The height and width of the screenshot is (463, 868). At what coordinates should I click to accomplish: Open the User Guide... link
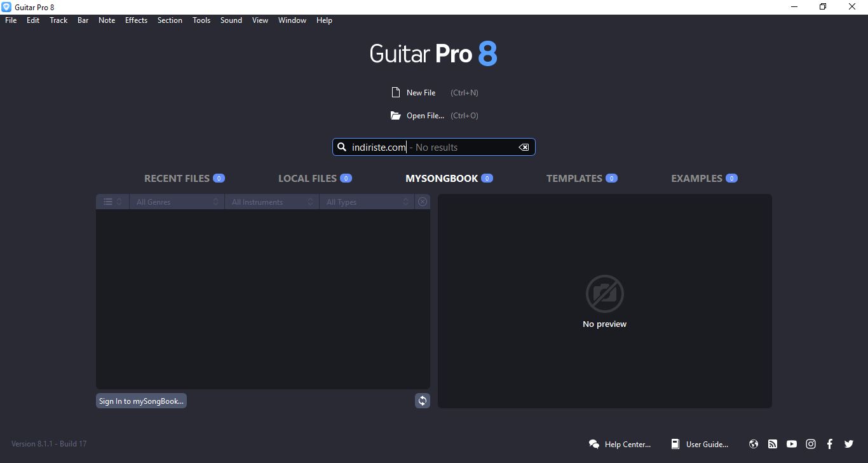(x=707, y=445)
